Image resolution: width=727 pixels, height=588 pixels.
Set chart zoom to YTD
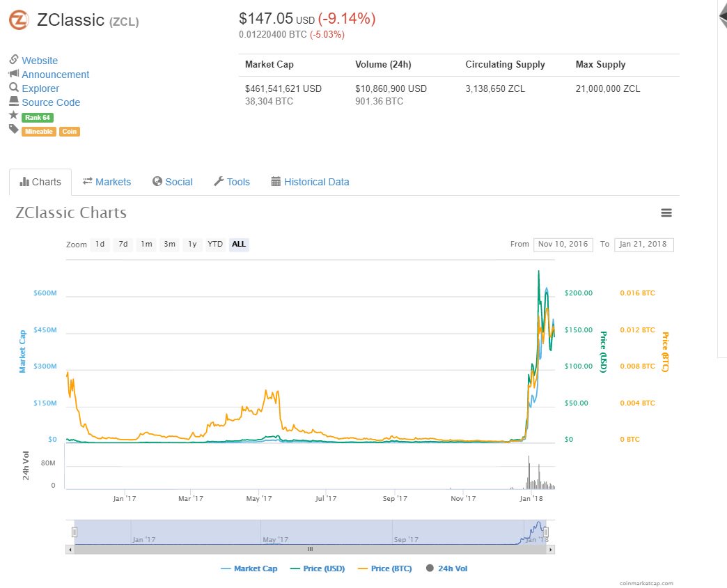[215, 245]
